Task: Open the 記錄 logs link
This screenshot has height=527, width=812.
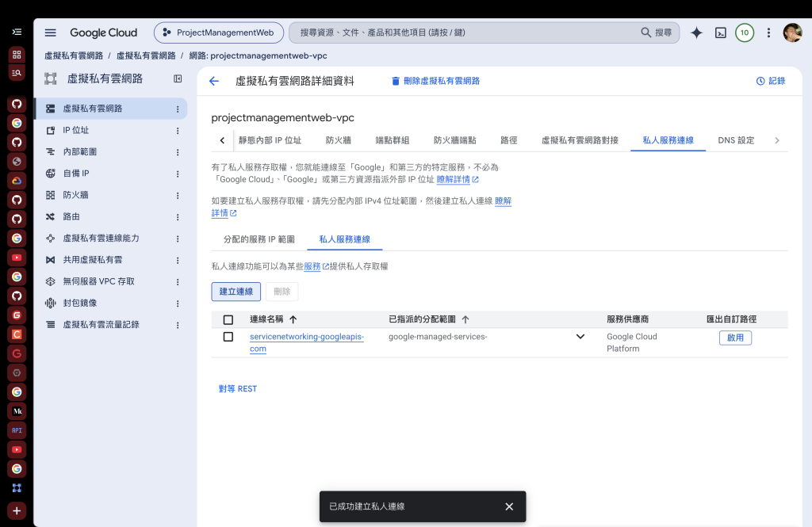Action: point(771,81)
